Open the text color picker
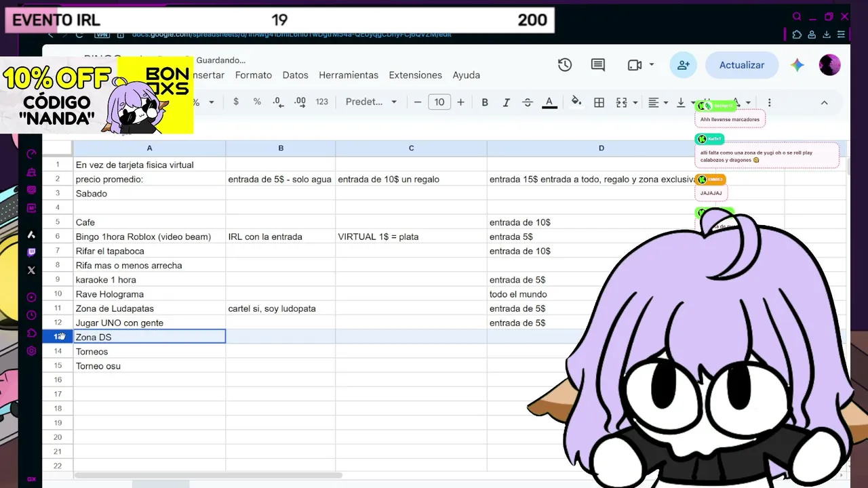The height and width of the screenshot is (488, 868). [550, 102]
